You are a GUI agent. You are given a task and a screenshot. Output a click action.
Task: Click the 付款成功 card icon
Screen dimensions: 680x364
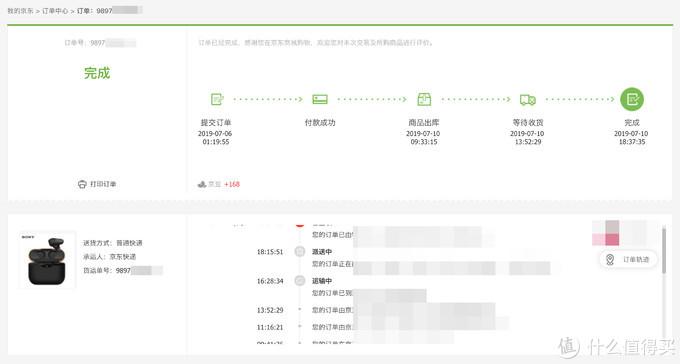(x=320, y=99)
